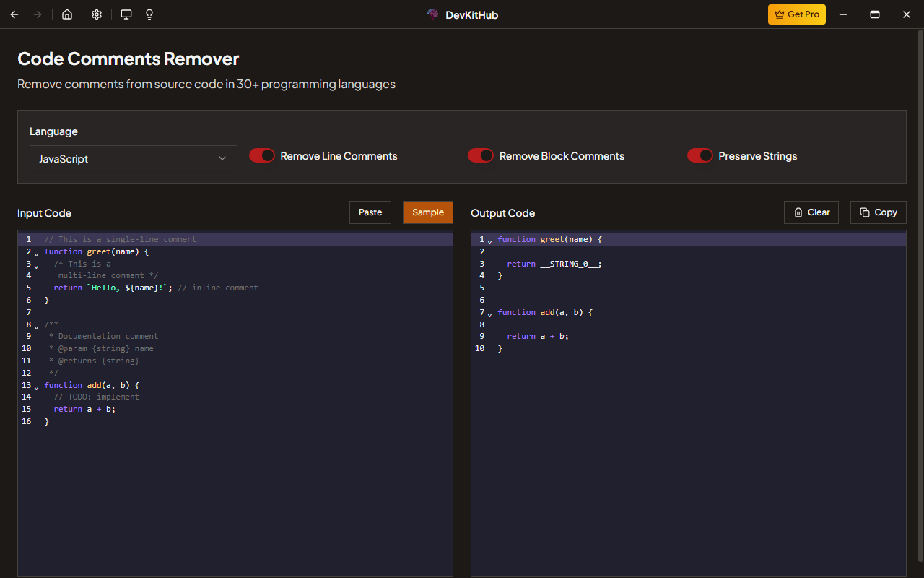Load the Sample code

coord(428,212)
